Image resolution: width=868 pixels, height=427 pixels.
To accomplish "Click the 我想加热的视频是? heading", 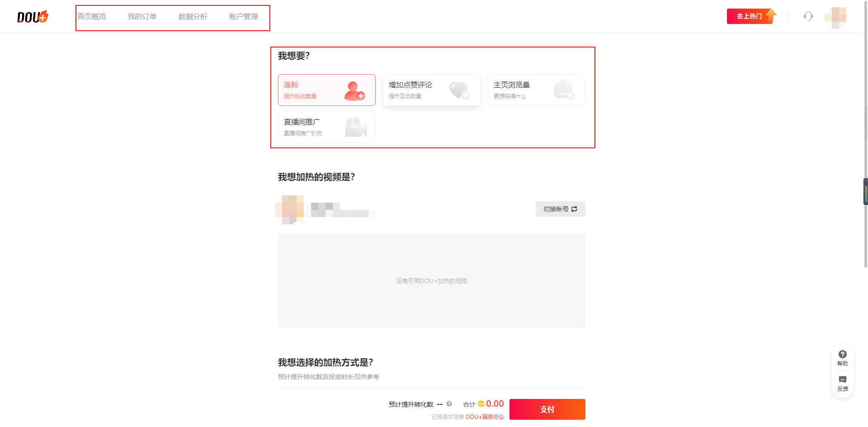I will pyautogui.click(x=316, y=177).
